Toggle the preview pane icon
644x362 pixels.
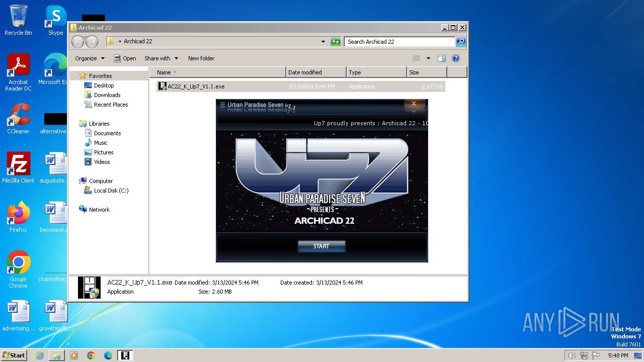pos(442,58)
